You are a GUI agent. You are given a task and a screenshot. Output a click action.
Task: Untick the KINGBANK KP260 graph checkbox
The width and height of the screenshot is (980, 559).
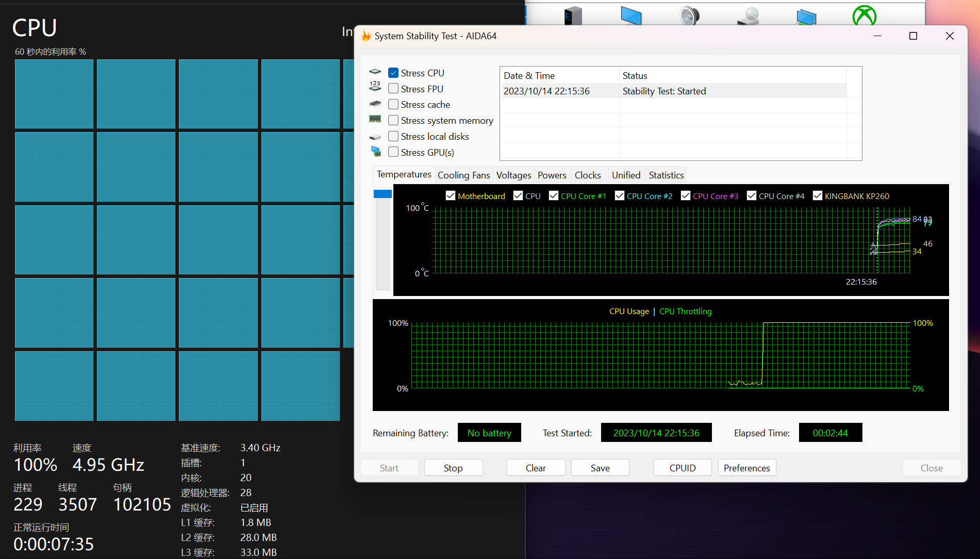817,196
